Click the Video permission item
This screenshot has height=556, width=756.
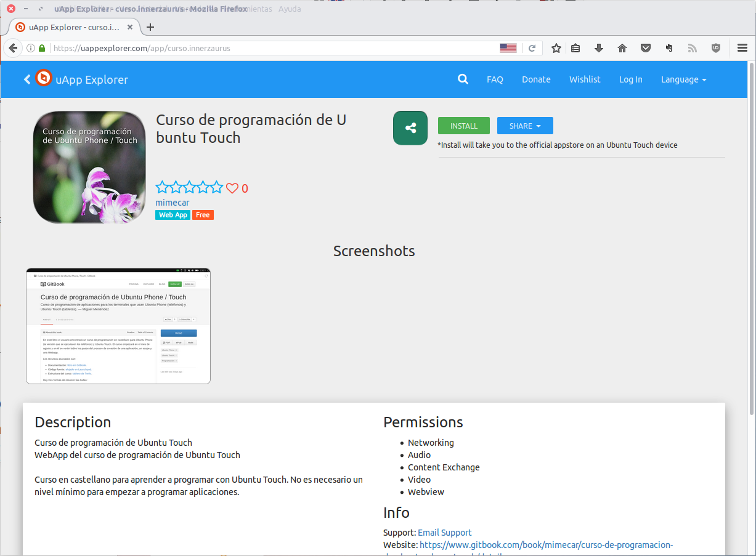click(419, 480)
